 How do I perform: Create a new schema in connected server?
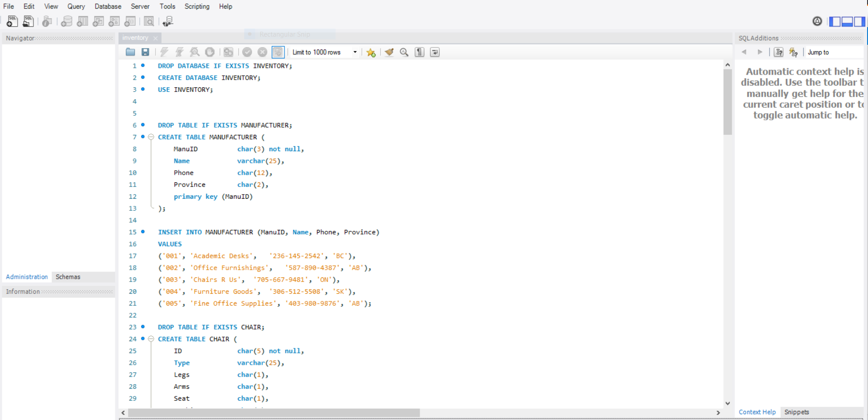[x=66, y=21]
